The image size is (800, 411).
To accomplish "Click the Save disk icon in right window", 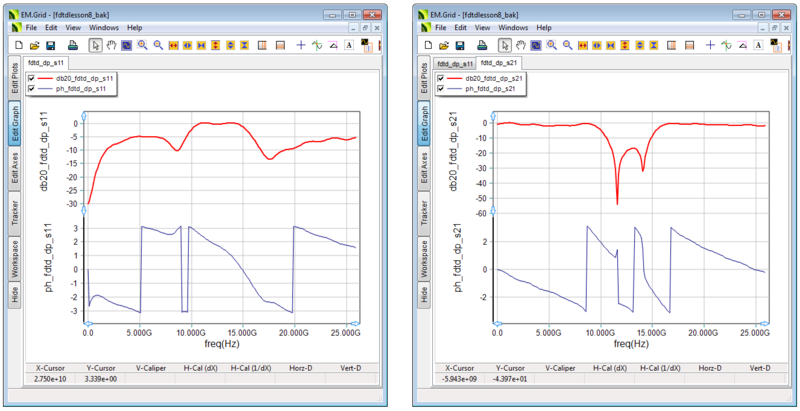I will click(459, 45).
